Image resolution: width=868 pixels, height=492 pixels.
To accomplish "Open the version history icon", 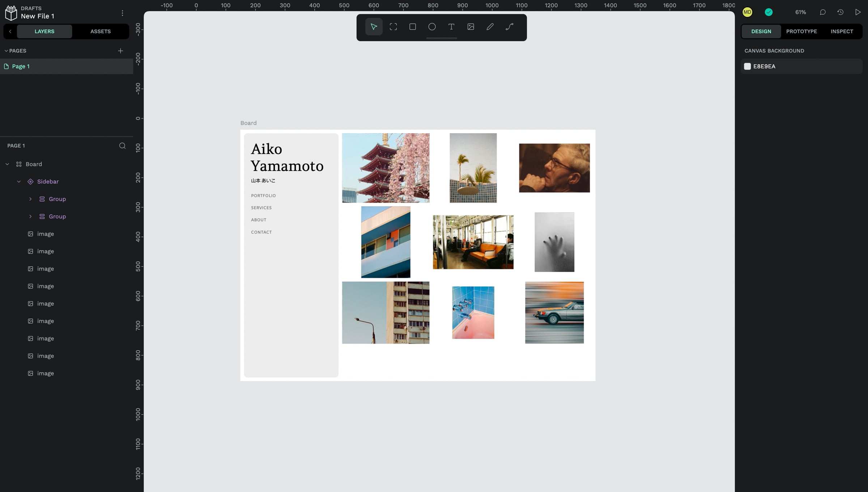I will (840, 12).
